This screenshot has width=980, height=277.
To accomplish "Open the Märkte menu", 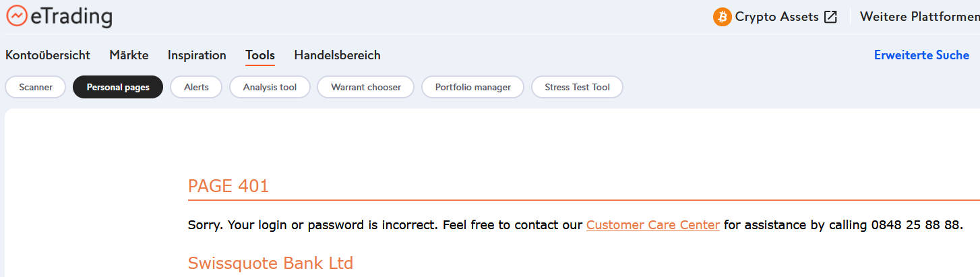I will coord(129,55).
